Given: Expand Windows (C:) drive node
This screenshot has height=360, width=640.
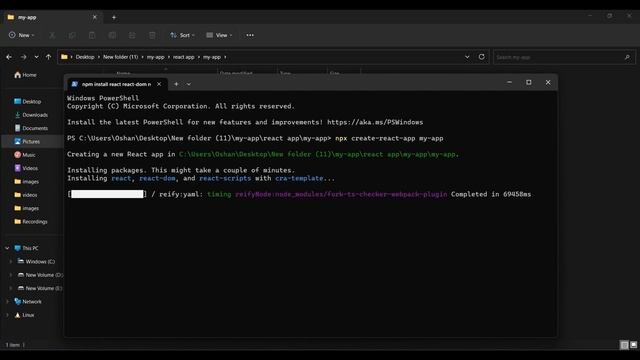Looking at the screenshot, I should coord(11,262).
